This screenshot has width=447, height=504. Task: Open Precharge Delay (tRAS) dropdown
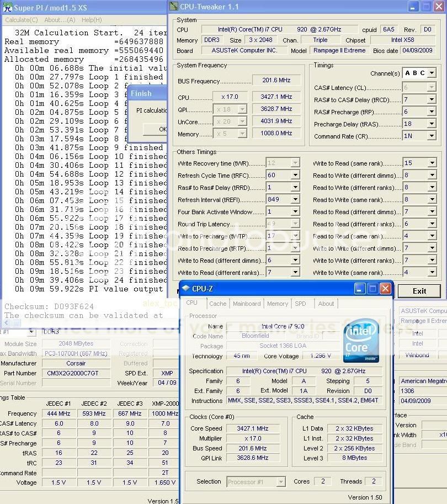(432, 124)
